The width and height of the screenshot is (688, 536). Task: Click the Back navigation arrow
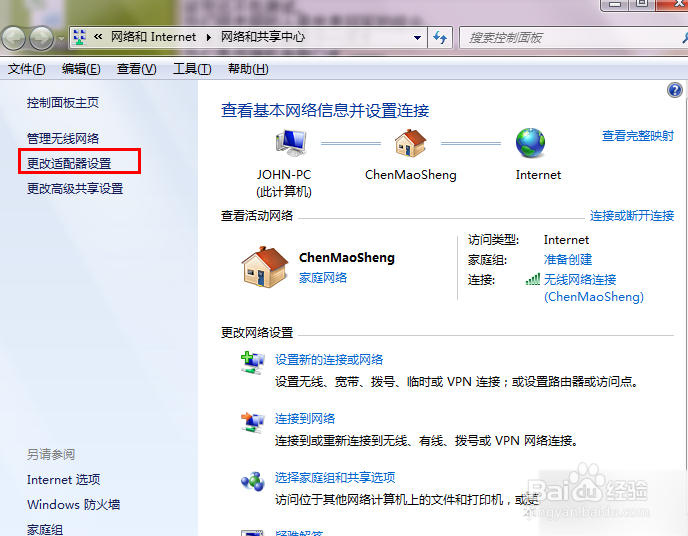coord(14,39)
